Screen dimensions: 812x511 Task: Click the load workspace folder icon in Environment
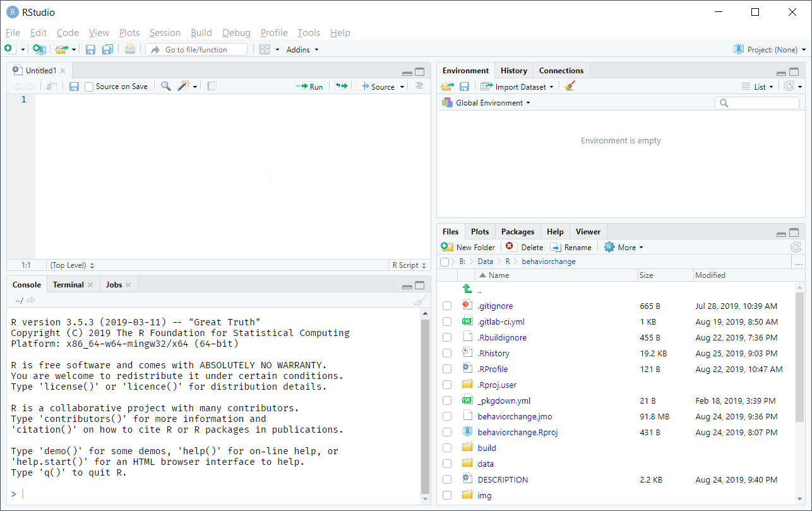click(448, 87)
